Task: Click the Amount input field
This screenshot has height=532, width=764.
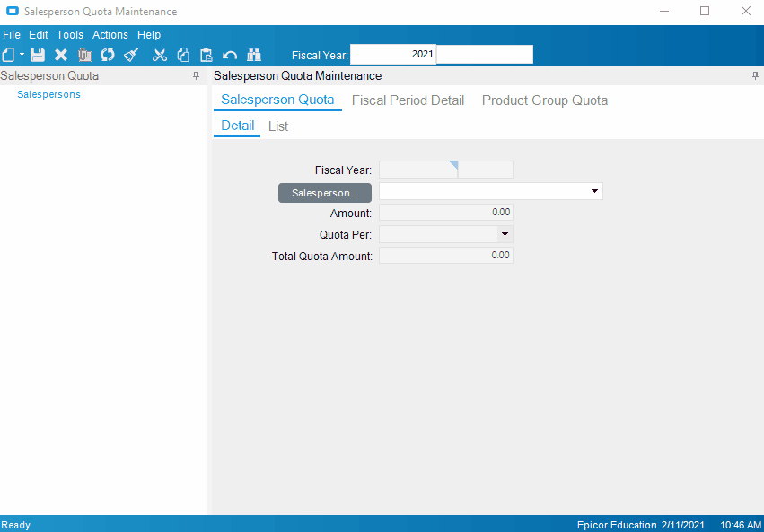Action: [446, 213]
